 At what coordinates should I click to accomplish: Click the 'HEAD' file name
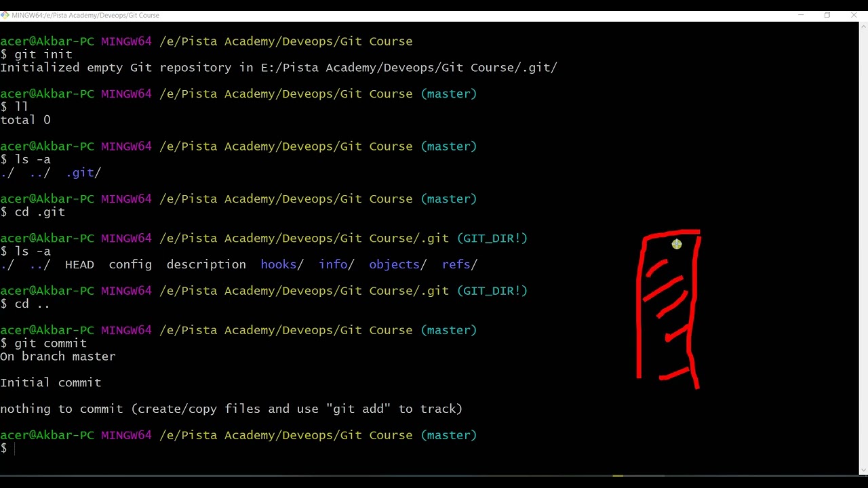tap(79, 264)
